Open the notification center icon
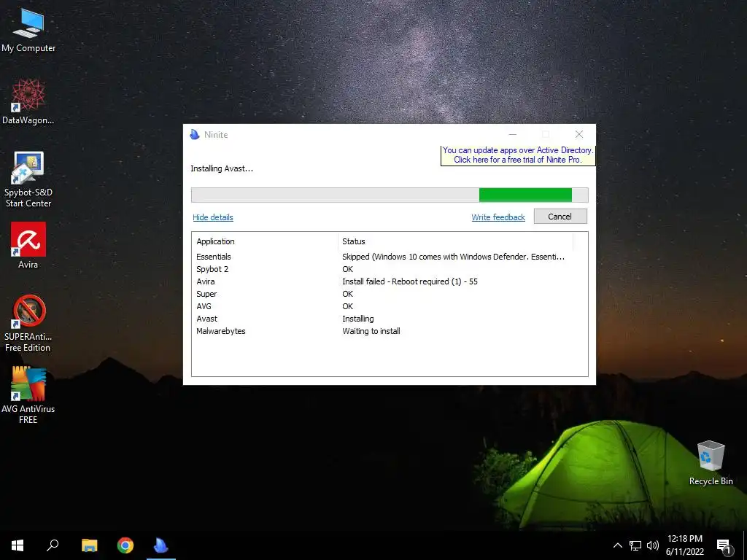Viewport: 747px width, 560px height. click(x=724, y=546)
